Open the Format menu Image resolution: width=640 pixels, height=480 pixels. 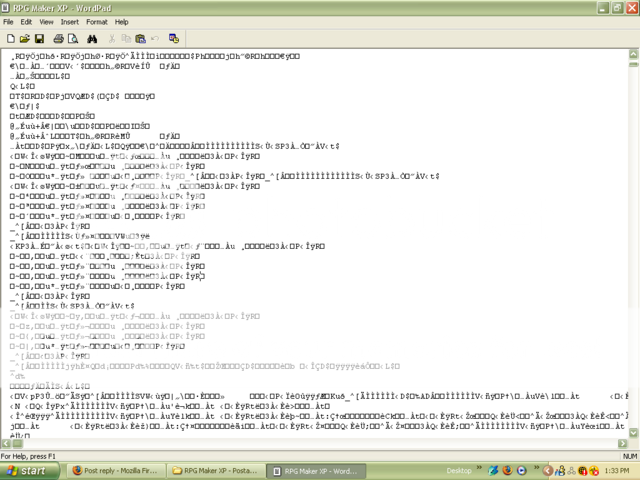[x=96, y=21]
